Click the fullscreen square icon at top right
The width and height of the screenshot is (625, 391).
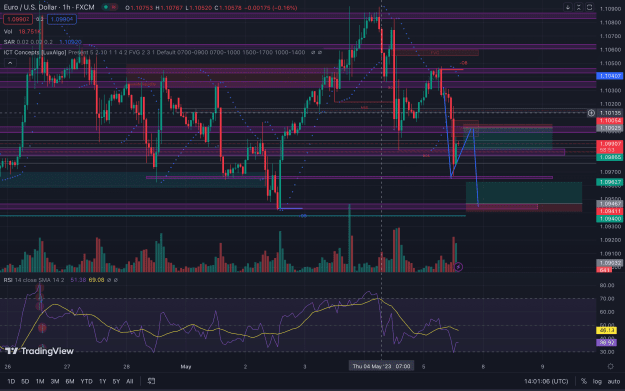(x=590, y=7)
